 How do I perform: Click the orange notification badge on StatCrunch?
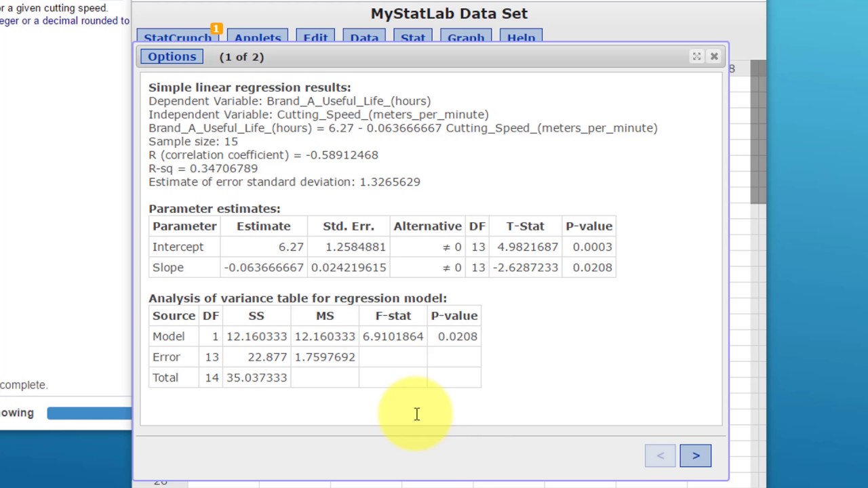pyautogui.click(x=216, y=28)
